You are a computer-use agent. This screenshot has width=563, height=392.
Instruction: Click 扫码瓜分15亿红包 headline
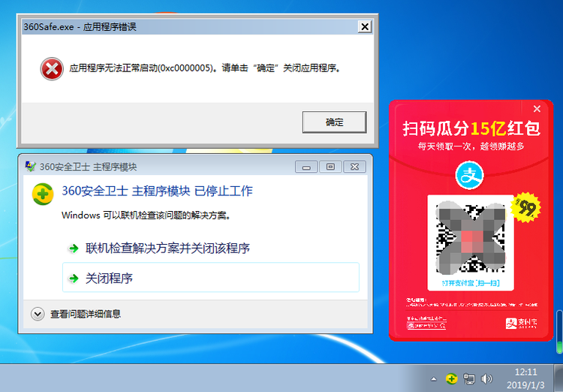pyautogui.click(x=471, y=128)
